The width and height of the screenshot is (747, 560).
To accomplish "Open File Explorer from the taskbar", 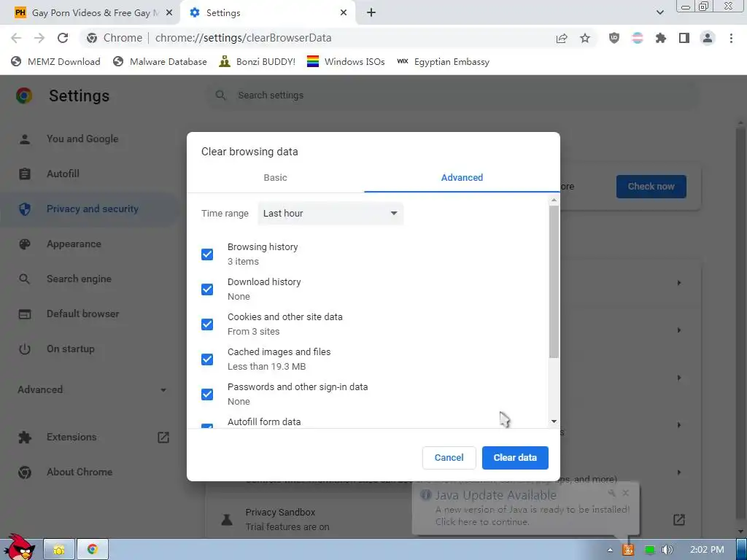I will pyautogui.click(x=59, y=550).
